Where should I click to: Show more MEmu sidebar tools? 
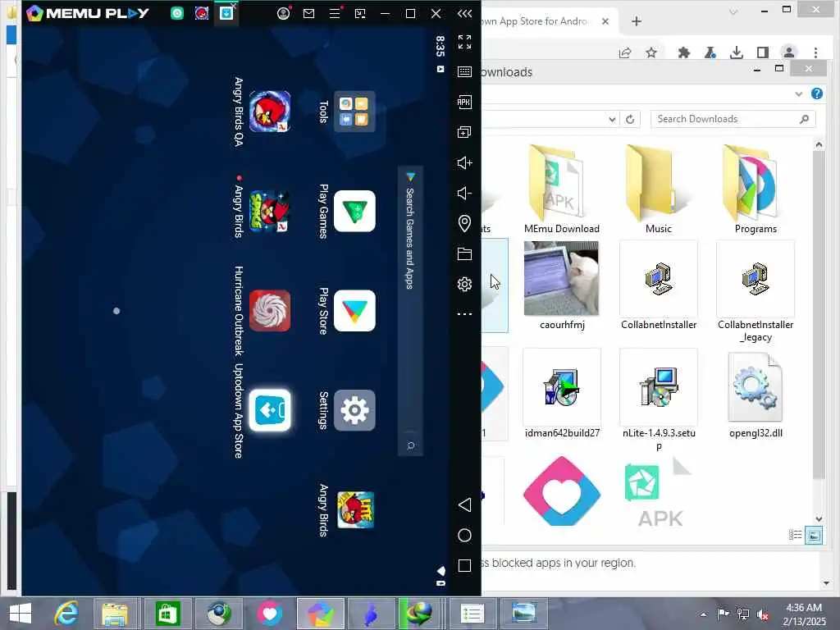(464, 314)
